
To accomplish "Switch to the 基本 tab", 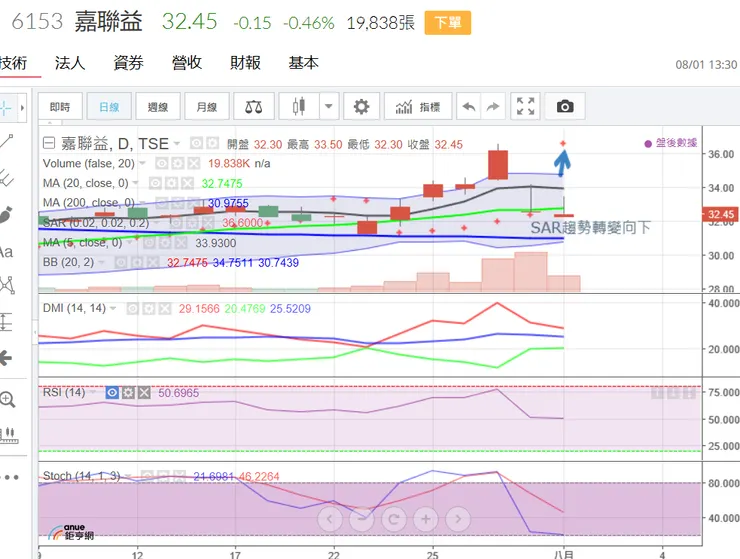I will tap(303, 63).
